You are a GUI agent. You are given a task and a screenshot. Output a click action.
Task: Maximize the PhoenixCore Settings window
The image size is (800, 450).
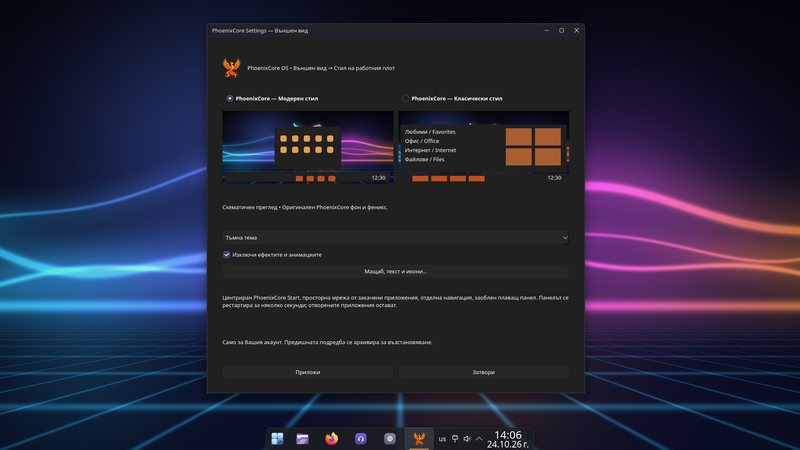coord(561,31)
